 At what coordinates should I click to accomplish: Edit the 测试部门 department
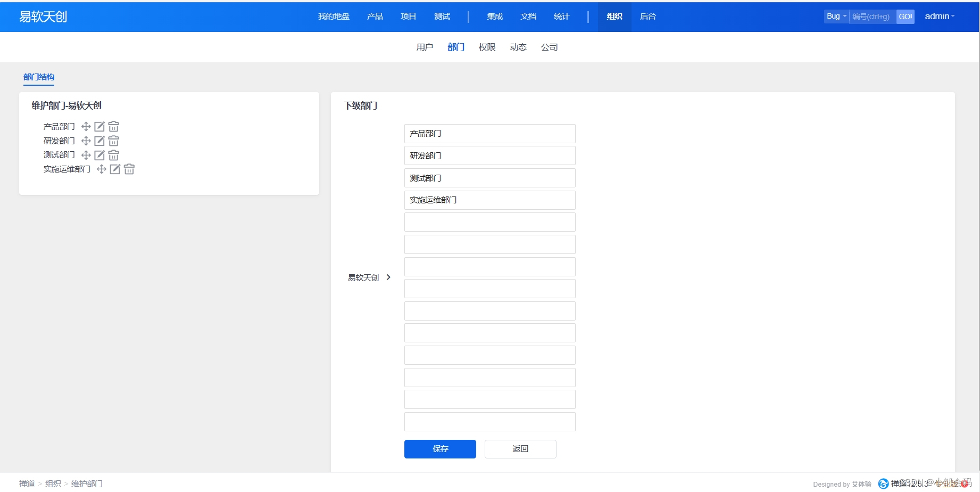(x=99, y=155)
